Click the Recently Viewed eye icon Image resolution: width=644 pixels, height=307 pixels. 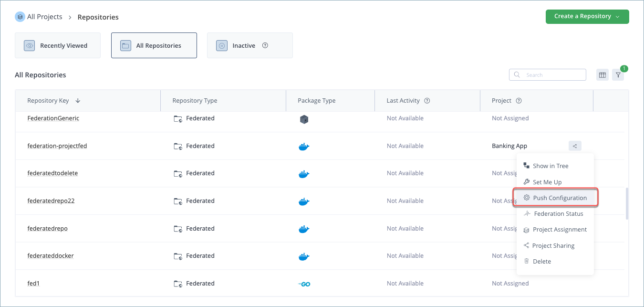(x=30, y=46)
